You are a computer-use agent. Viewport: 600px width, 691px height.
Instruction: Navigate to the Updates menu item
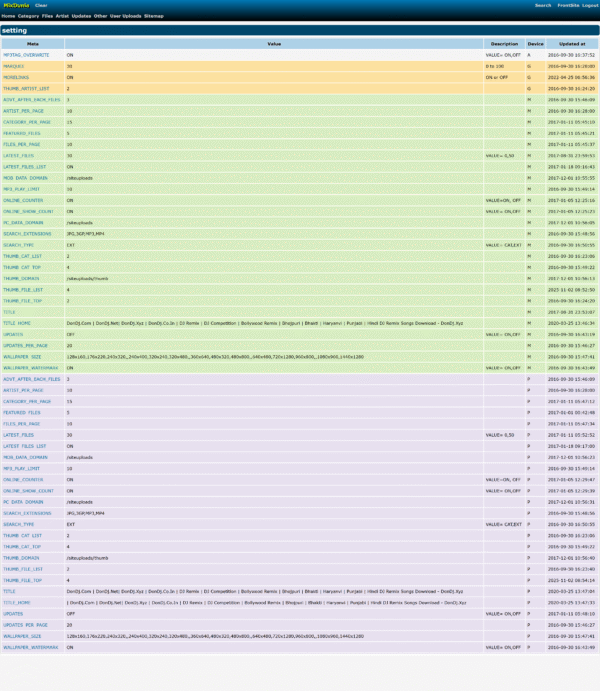(81, 17)
